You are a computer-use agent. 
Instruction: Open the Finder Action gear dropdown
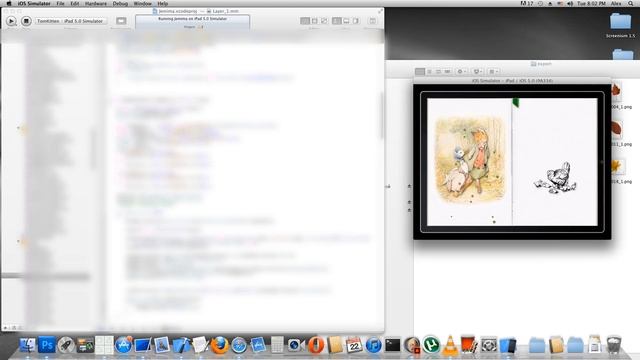coord(461,71)
